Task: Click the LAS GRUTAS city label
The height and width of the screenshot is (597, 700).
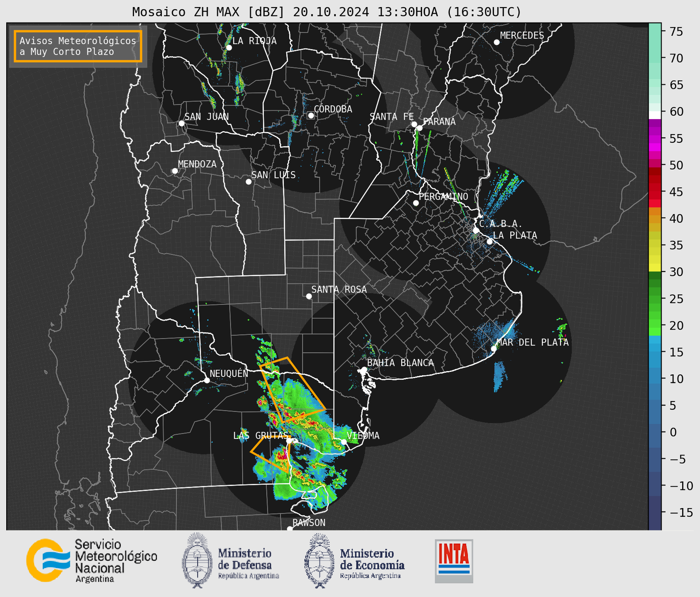Action: pyautogui.click(x=261, y=435)
